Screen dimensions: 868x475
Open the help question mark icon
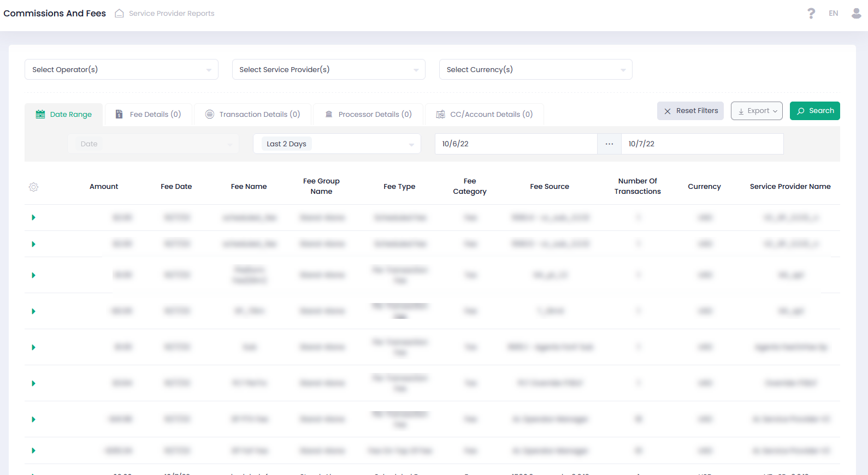pos(811,13)
